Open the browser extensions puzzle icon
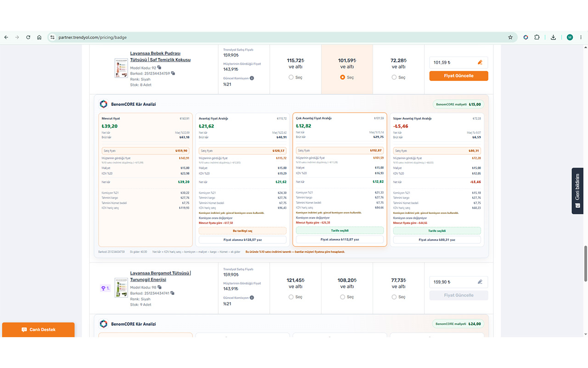This screenshot has height=368, width=588. coord(537,37)
